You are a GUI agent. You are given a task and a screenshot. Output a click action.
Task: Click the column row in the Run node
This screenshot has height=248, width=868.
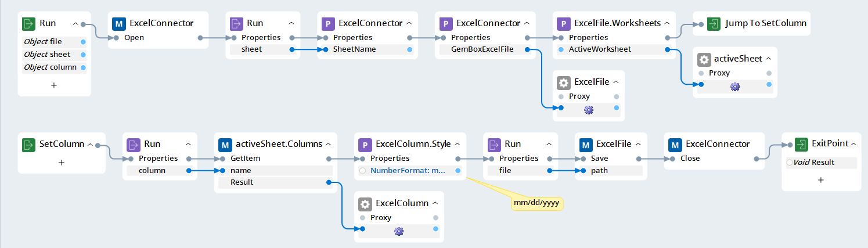[x=160, y=170]
